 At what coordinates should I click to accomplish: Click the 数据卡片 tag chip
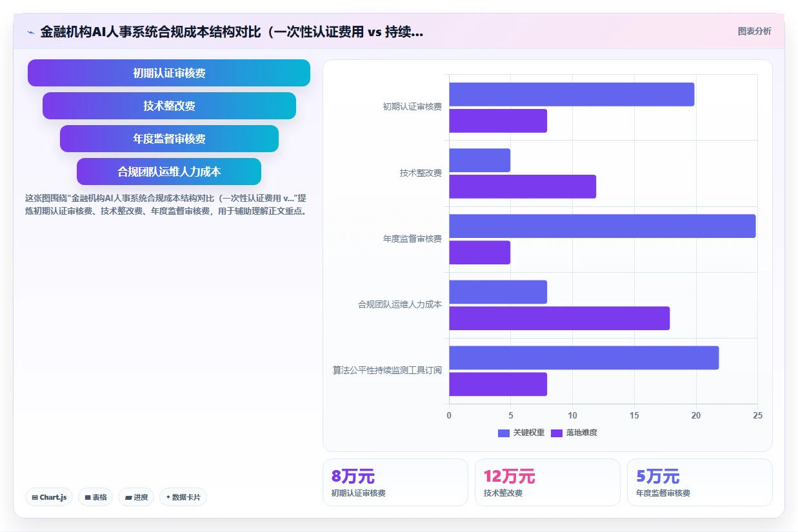point(183,497)
